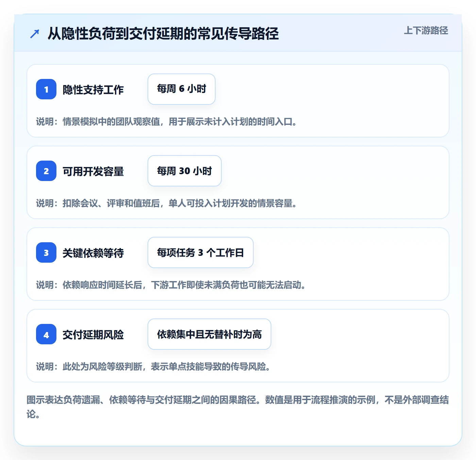Viewport: 476px width, 460px height.
Task: Select the step number 4 badge
Action: point(46,334)
